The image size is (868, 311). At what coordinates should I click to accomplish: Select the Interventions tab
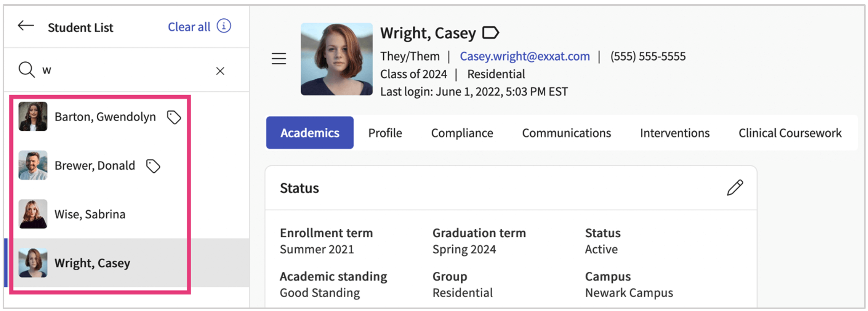point(674,133)
